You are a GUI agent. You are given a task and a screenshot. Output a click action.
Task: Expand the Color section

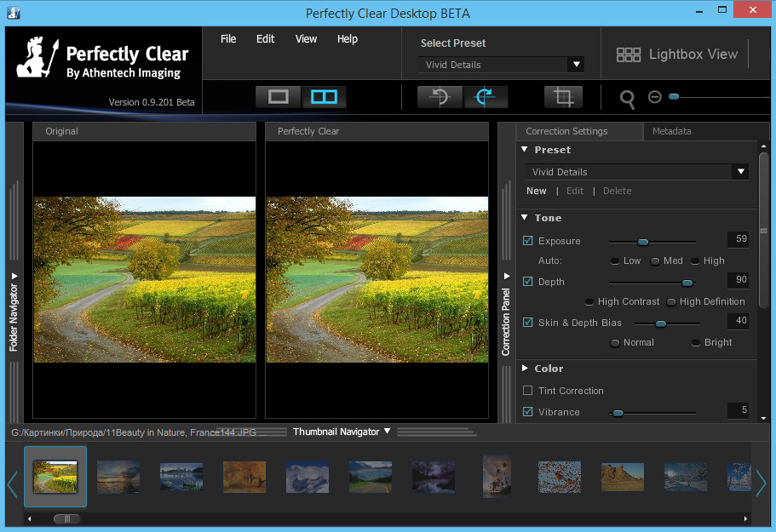click(525, 369)
